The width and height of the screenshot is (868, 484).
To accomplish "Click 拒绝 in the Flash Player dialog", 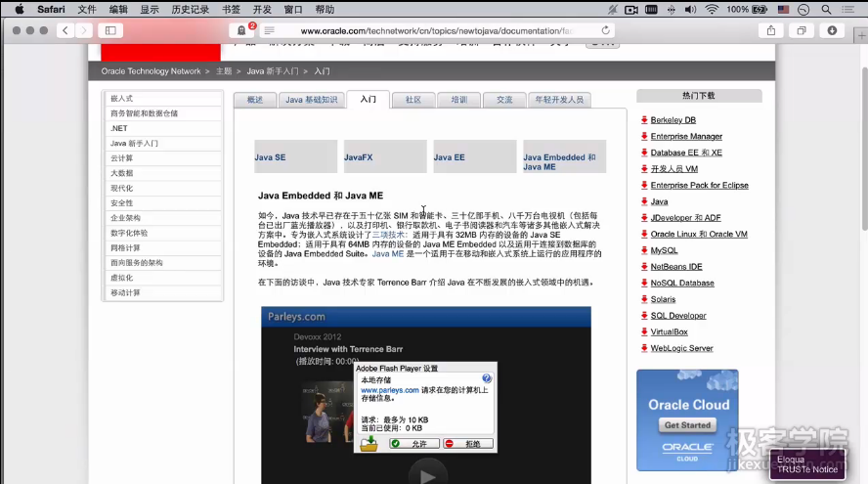I will (468, 444).
